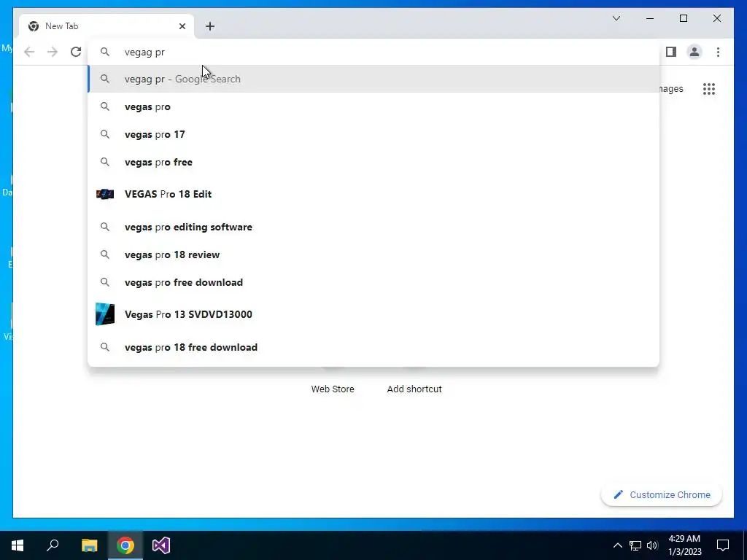The image size is (747, 560).
Task: Pick the 'vegas pro free' suggestion
Action: (x=373, y=162)
